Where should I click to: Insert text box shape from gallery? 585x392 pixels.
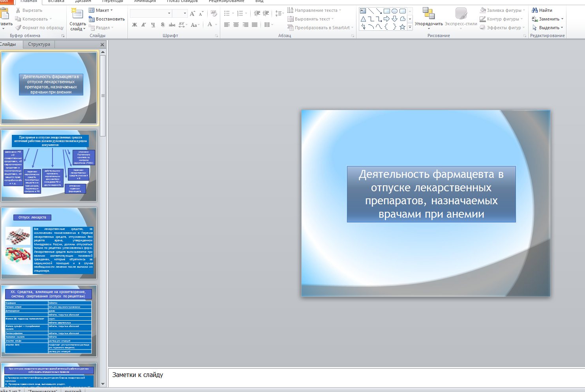[x=363, y=11]
